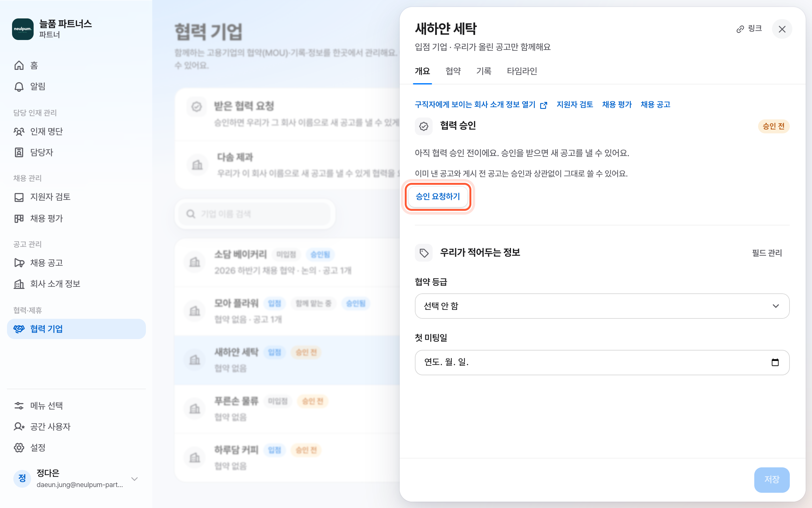Switch to the 협약 tab
The image size is (812, 508).
pyautogui.click(x=453, y=71)
